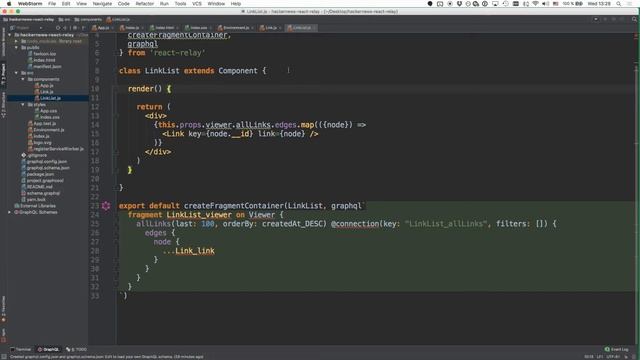Select README.md in the project tree
The image size is (640, 360).
click(39, 187)
